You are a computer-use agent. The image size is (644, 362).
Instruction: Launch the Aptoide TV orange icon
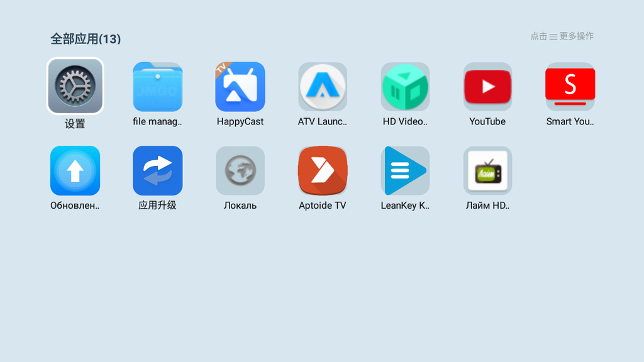point(323,171)
